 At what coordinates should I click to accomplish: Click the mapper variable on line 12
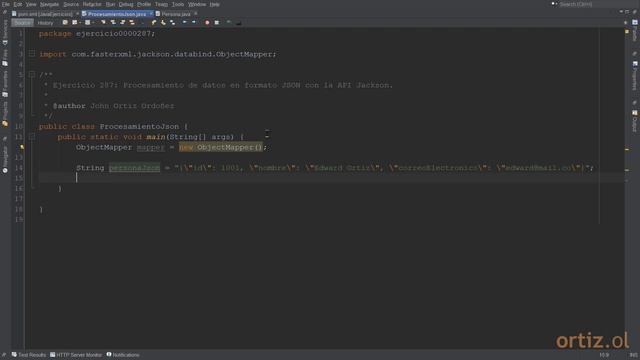pos(151,147)
